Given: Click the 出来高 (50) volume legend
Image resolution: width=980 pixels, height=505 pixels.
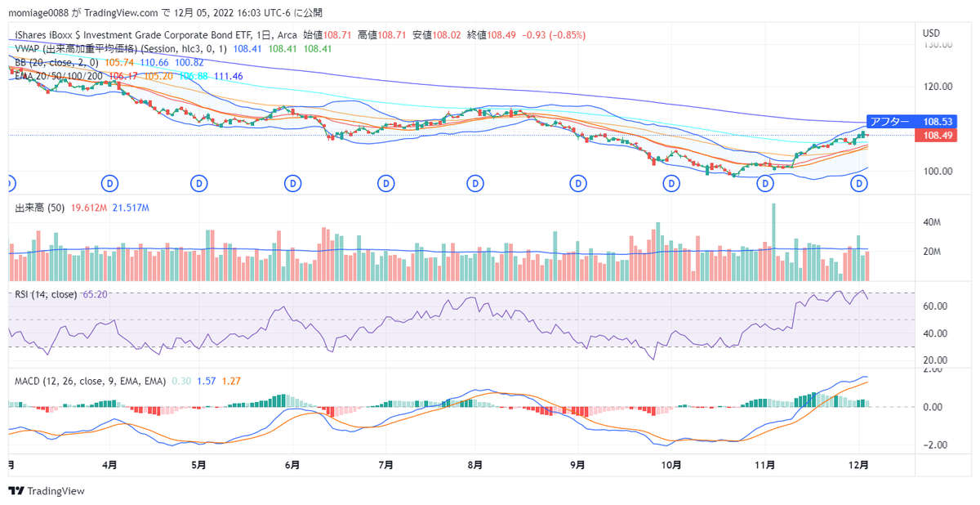Looking at the screenshot, I should pos(40,208).
